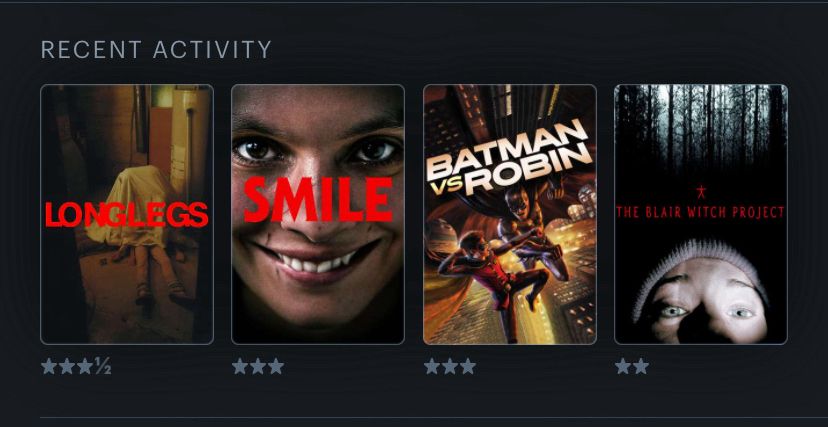Click the red SMILE title text
Screen dimensions: 828x427
[318, 199]
